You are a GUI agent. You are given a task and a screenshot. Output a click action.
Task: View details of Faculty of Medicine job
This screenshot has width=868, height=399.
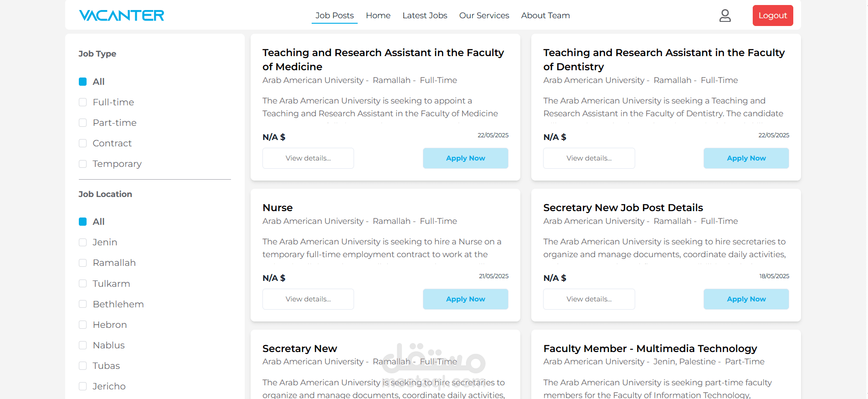(308, 158)
